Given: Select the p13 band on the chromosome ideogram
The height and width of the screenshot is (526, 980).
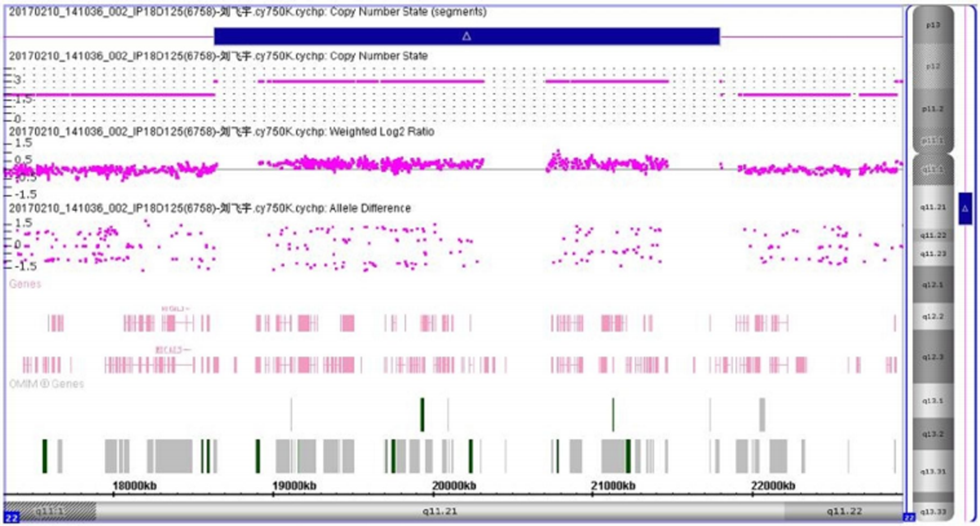Looking at the screenshot, I should tap(933, 25).
